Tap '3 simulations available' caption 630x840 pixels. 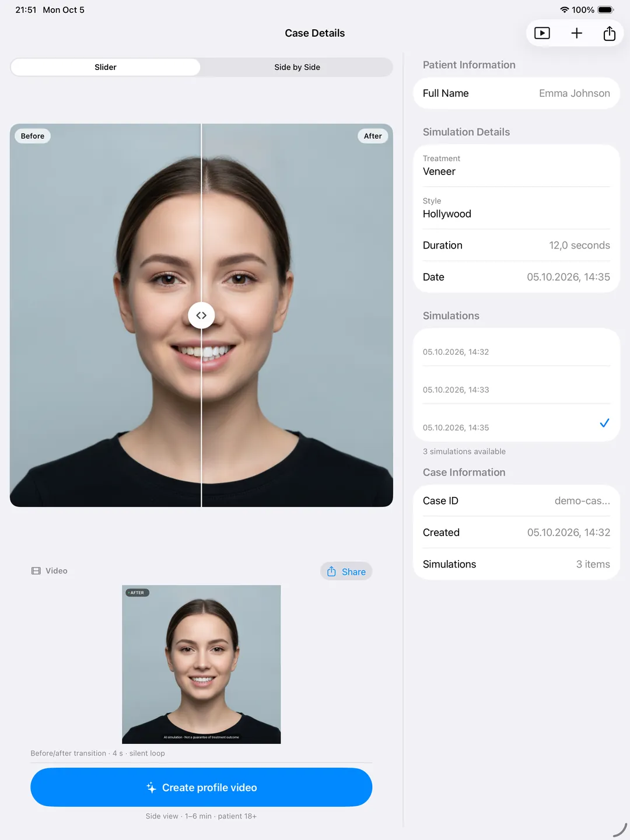464,452
